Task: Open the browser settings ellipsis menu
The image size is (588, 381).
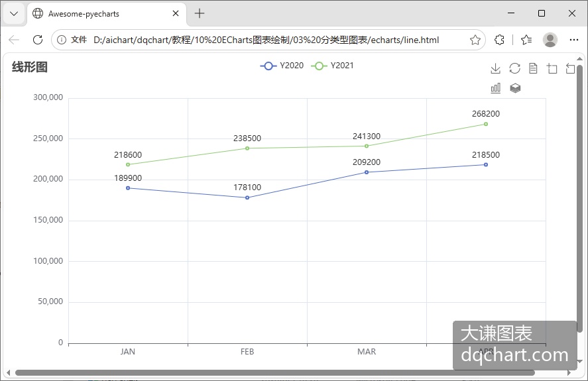Action: [574, 40]
